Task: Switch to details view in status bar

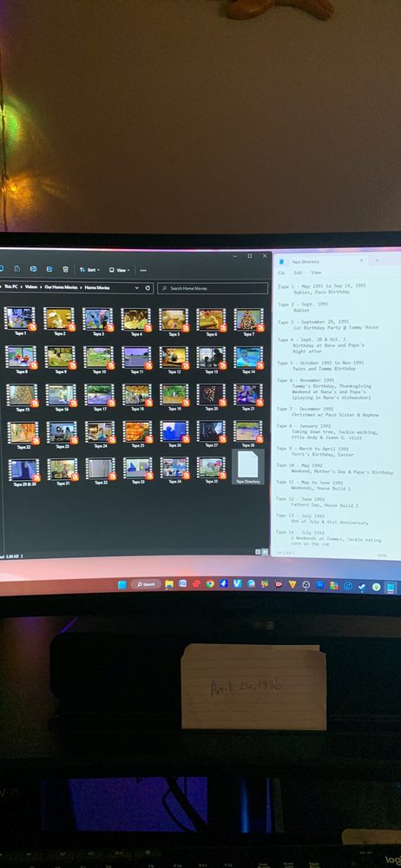Action: coord(258,552)
